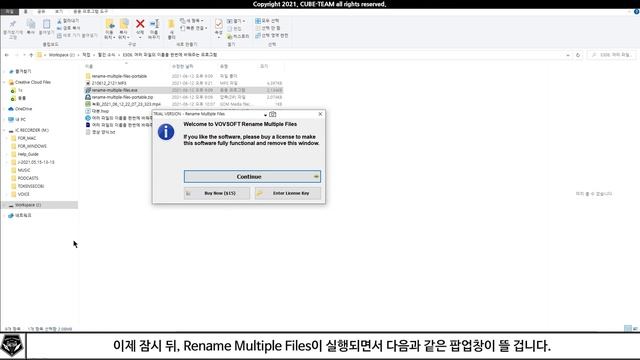This screenshot has height=360, width=640.
Task: Click the Explorer search box
Action: pyautogui.click(x=611, y=55)
